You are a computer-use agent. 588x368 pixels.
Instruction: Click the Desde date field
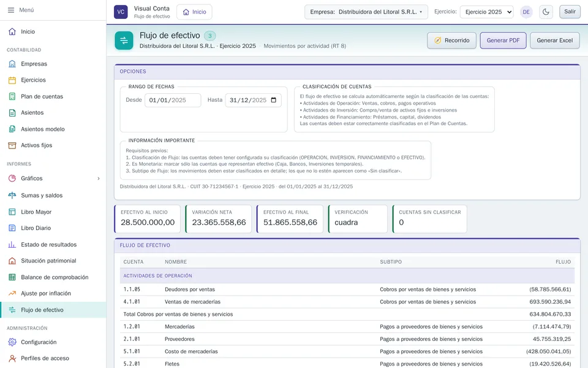tap(173, 100)
